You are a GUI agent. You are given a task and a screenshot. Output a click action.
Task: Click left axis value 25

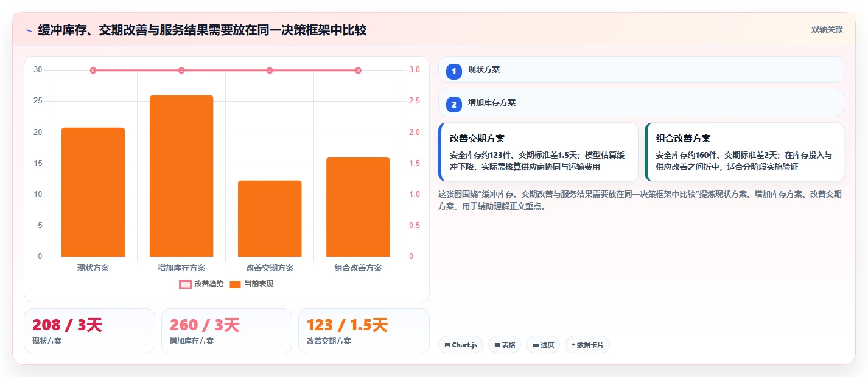[38, 101]
